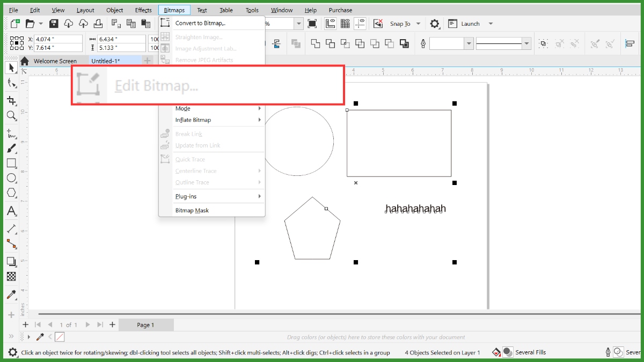
Task: Open the Effects menu
Action: pyautogui.click(x=143, y=10)
